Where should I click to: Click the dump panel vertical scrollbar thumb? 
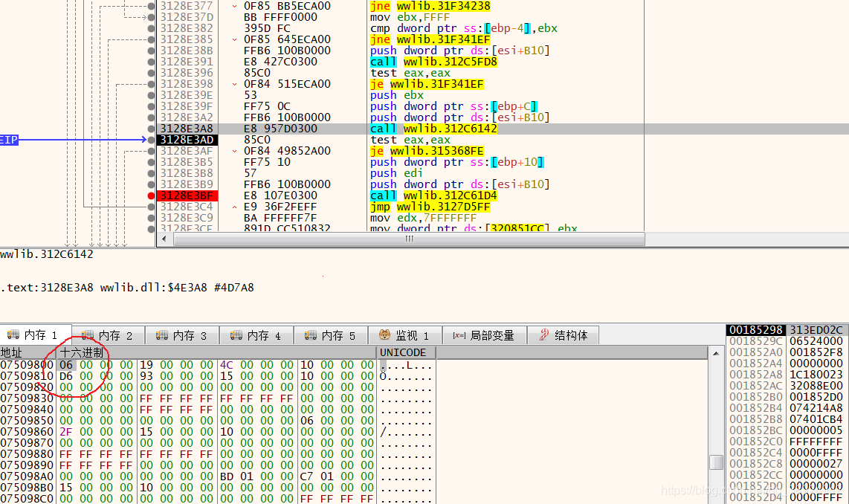click(x=716, y=462)
